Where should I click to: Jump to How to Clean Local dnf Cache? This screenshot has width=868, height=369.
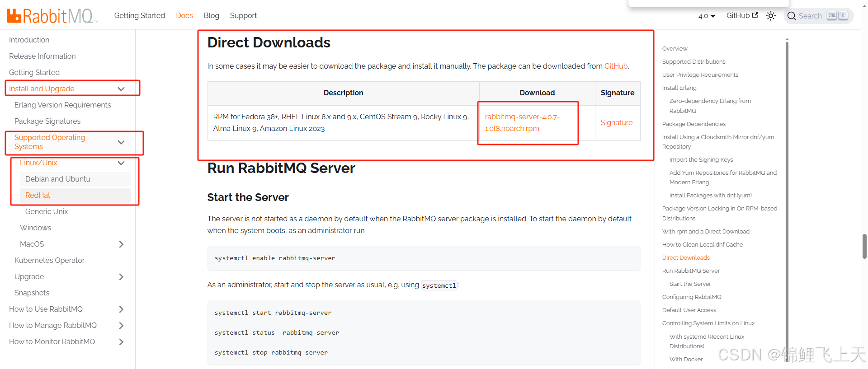click(703, 244)
